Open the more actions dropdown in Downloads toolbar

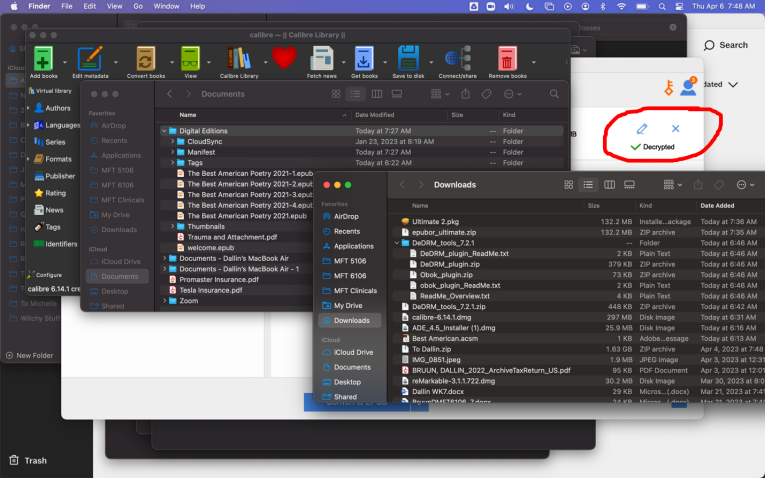click(745, 185)
